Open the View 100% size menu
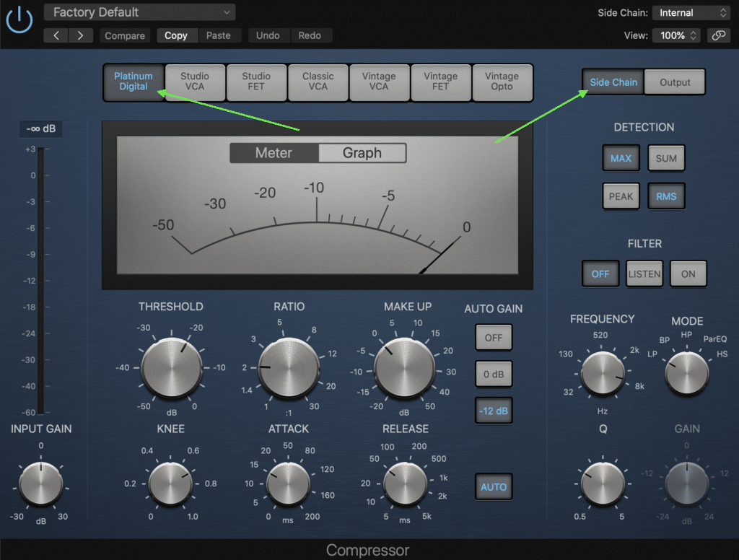This screenshot has width=739, height=560. click(676, 35)
